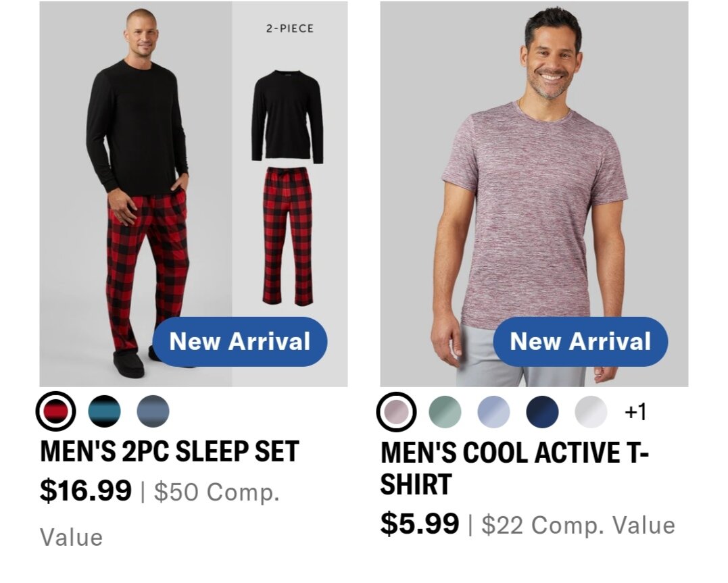Open the Men's Cool Active T-Shirt title link
The height and width of the screenshot is (583, 728).
click(514, 468)
